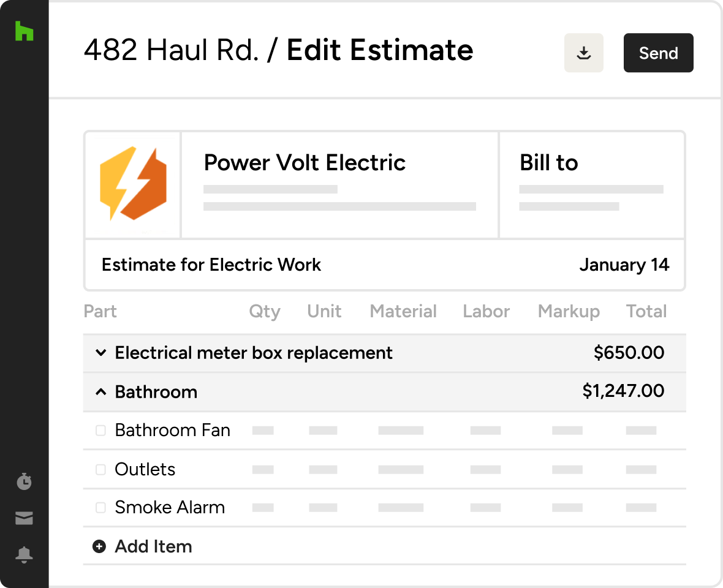Screen dimensions: 723x588
Task: Click the Power Volt Electric logo
Action: pos(133,184)
